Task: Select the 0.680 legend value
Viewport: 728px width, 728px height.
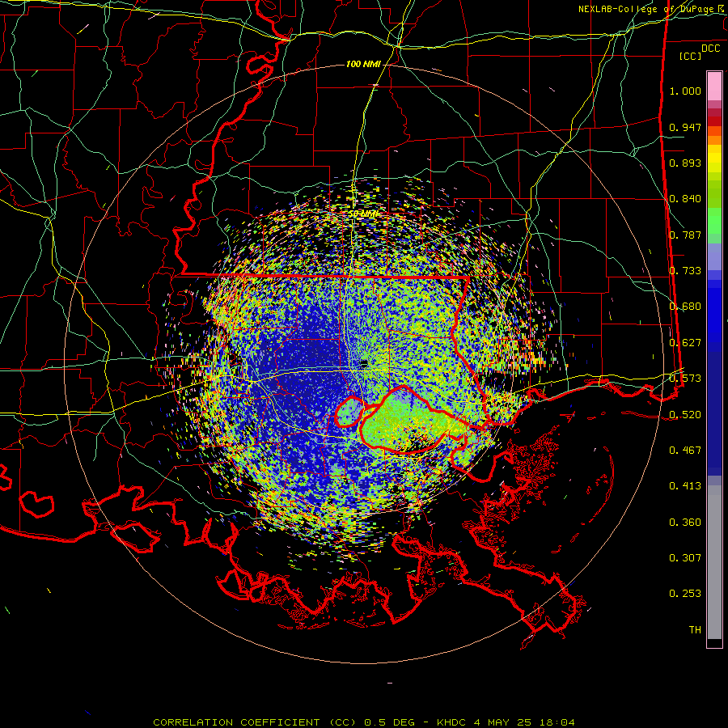Action: (x=685, y=307)
